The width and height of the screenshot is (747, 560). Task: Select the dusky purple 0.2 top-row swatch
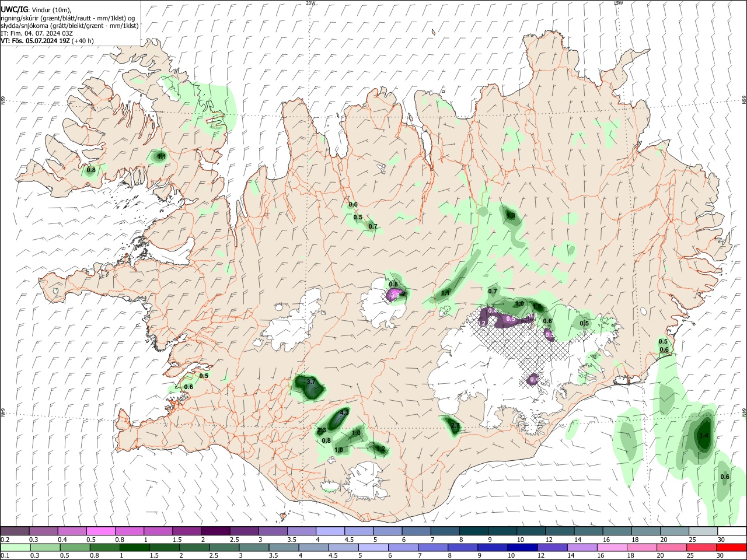point(15,531)
